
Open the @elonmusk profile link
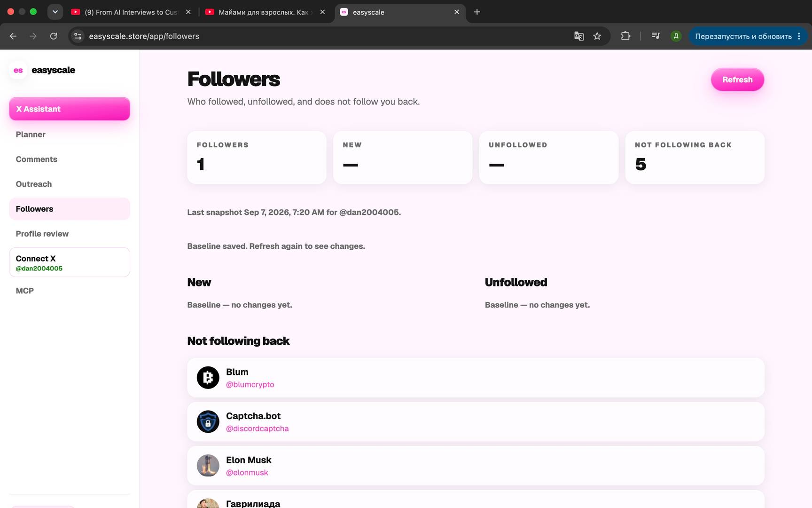tap(247, 473)
